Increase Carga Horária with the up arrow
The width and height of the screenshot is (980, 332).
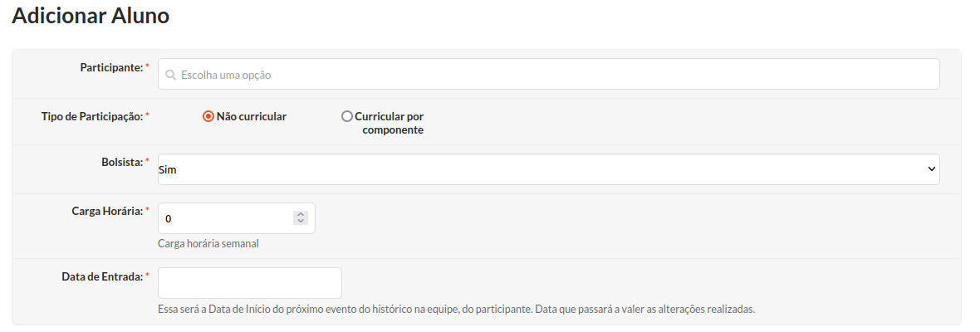click(x=301, y=215)
